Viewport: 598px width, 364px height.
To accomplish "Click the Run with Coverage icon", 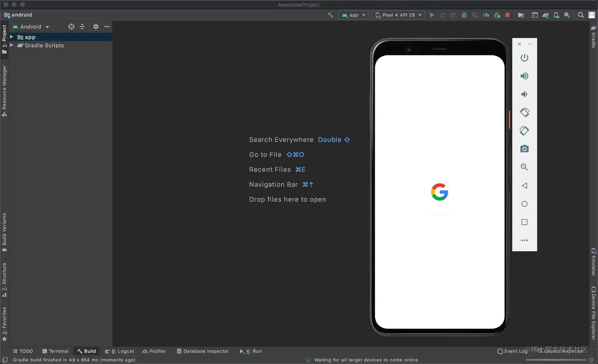I will pos(475,15).
